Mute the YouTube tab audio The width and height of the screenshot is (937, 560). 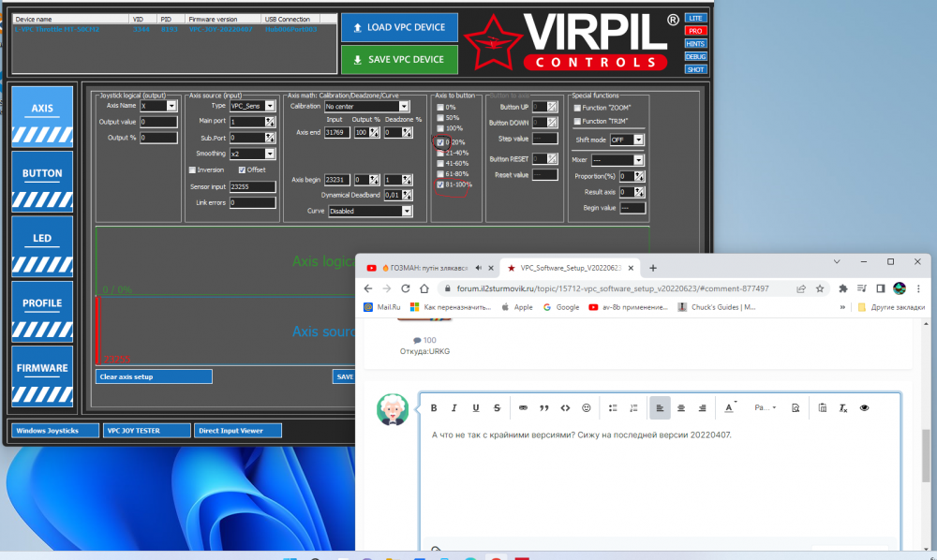(478, 268)
